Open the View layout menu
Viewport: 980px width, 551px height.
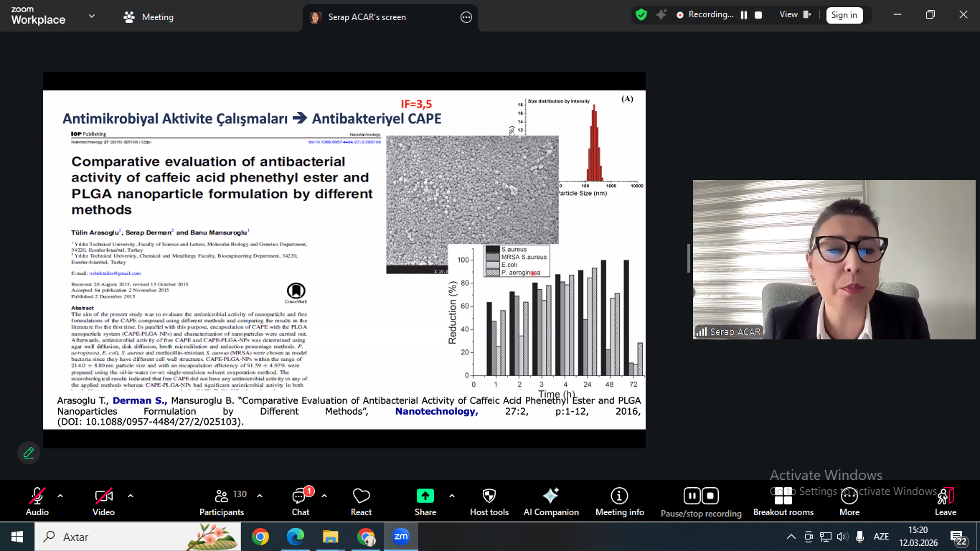(x=795, y=14)
